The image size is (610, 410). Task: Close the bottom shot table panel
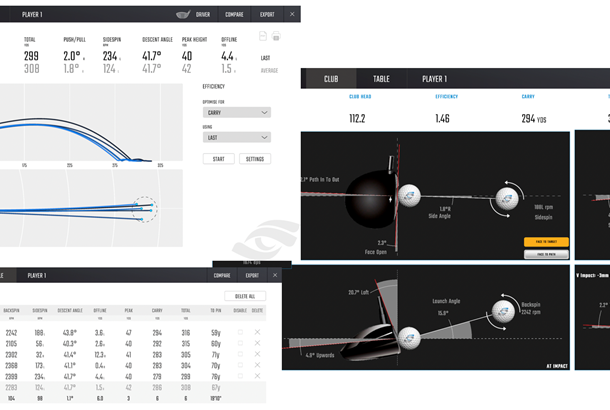(x=275, y=275)
